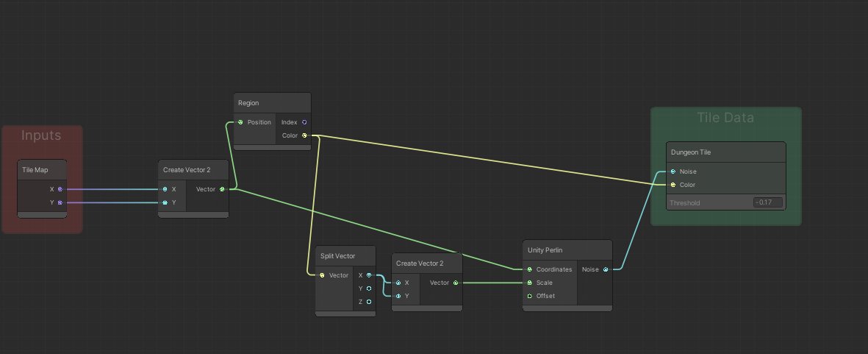The width and height of the screenshot is (868, 354).
Task: Click the Noise input port on Dungeon Tile
Action: 673,171
